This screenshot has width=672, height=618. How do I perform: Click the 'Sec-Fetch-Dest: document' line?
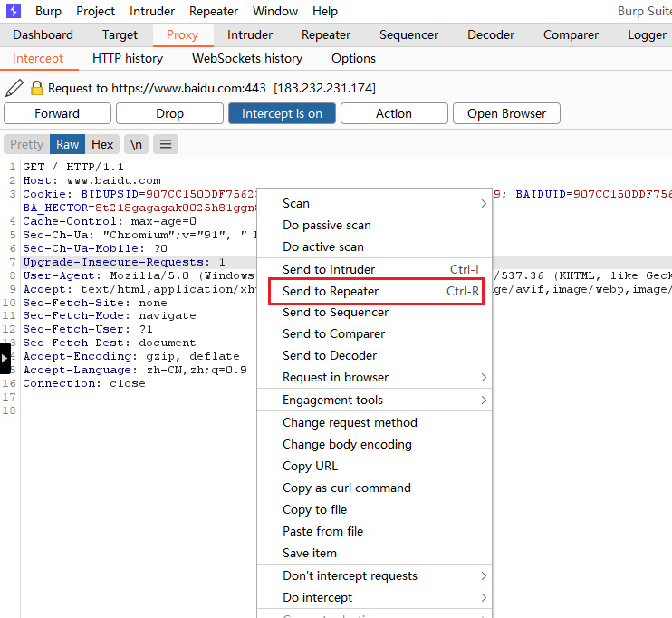(110, 343)
